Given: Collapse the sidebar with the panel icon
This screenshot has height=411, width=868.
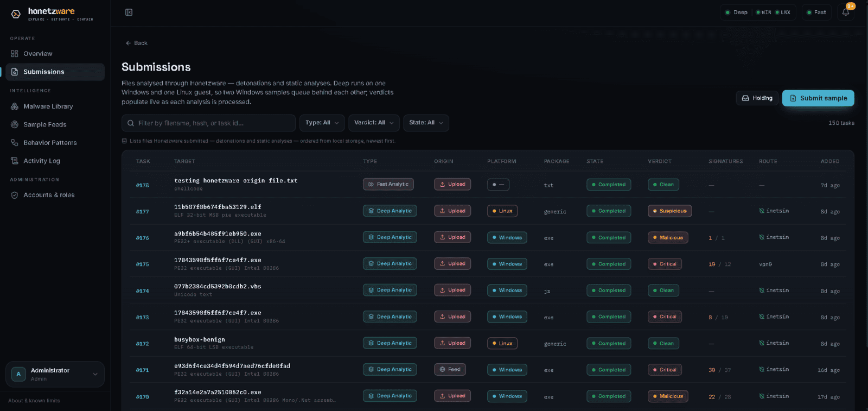Looking at the screenshot, I should 129,12.
